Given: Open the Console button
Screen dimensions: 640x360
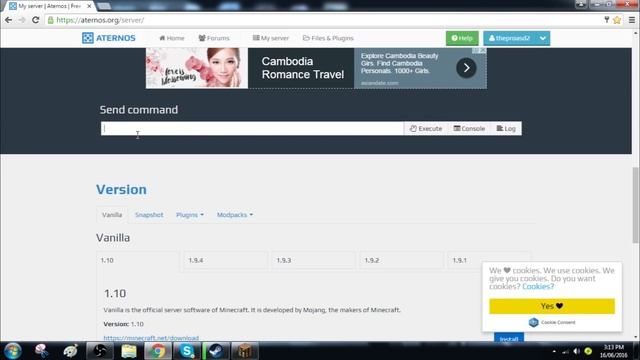Looking at the screenshot, I should (469, 129).
